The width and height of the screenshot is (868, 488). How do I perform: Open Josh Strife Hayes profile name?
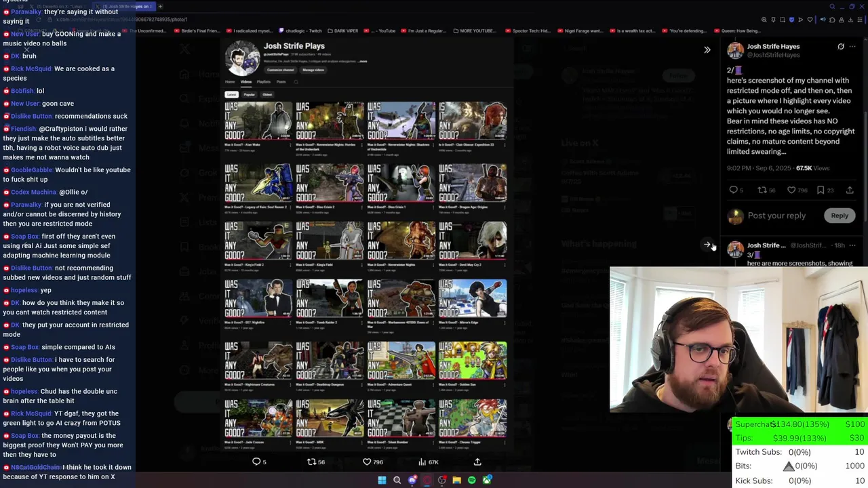(x=773, y=47)
